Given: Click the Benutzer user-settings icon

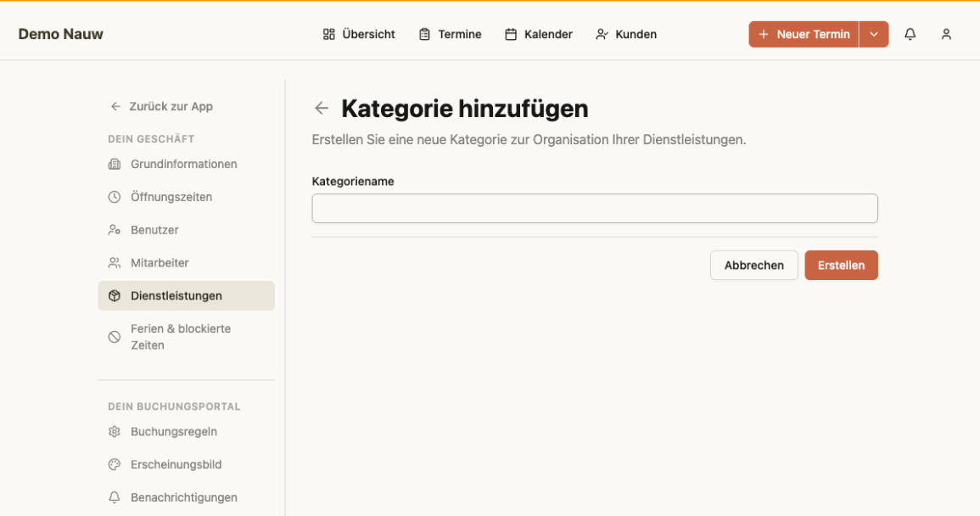Looking at the screenshot, I should (x=115, y=230).
